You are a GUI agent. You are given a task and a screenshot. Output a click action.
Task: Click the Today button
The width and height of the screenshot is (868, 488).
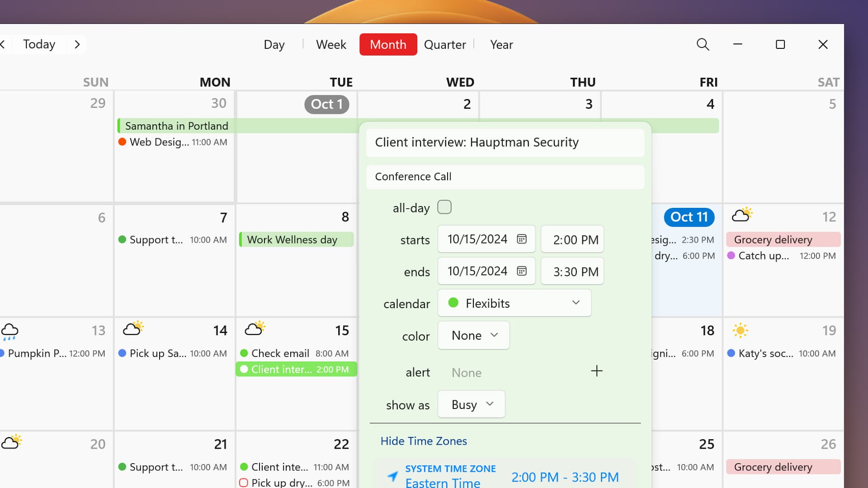[x=38, y=44]
